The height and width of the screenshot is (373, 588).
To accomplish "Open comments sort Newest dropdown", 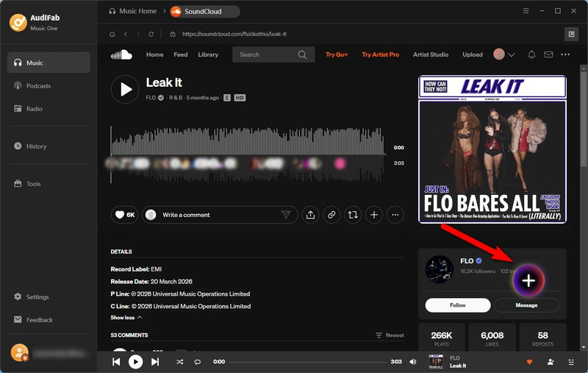I will [390, 335].
